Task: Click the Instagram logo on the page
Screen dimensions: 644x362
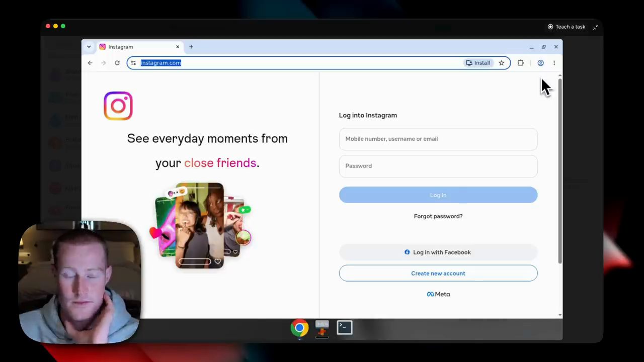Action: pos(118,106)
